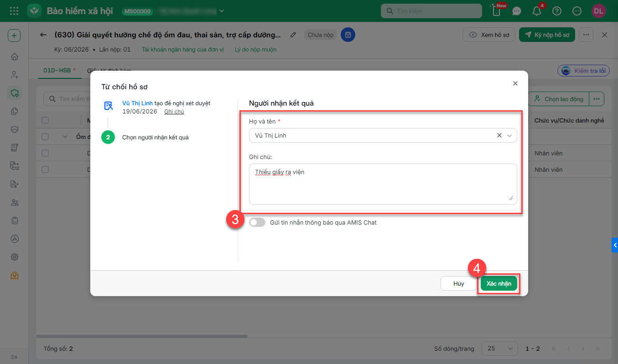Screen dimensions: 618x364
Task: Go to last page arrow in pagination
Action: [x=598, y=349]
